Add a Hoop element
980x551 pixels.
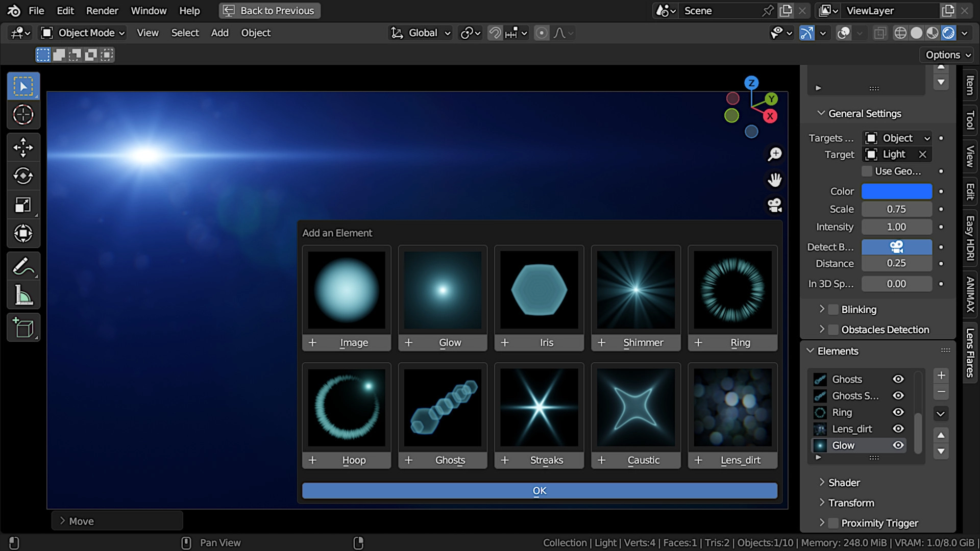[347, 460]
